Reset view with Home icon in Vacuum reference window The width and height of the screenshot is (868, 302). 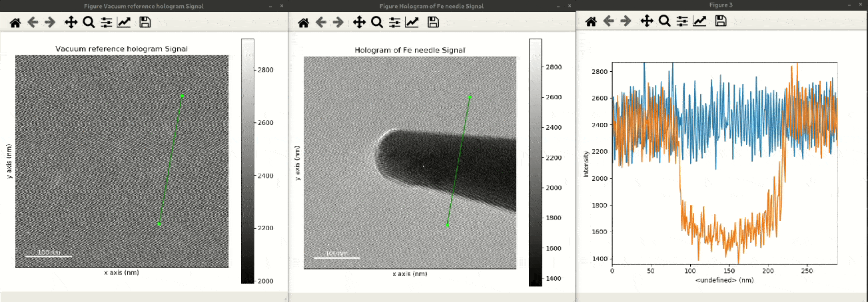[15, 23]
